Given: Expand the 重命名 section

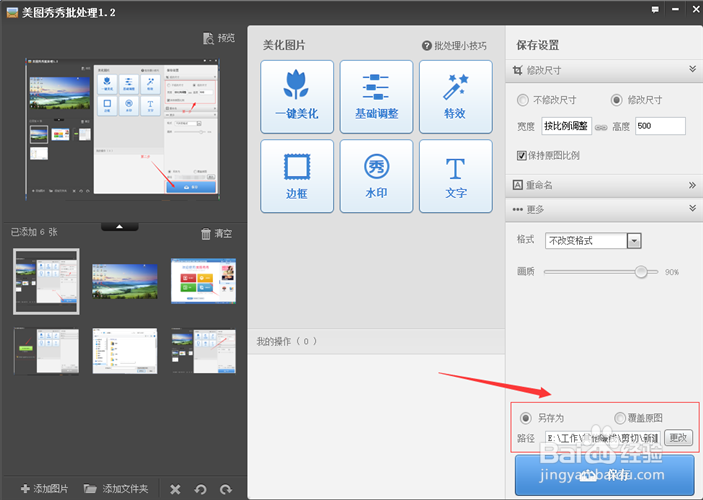Looking at the screenshot, I should 604,185.
